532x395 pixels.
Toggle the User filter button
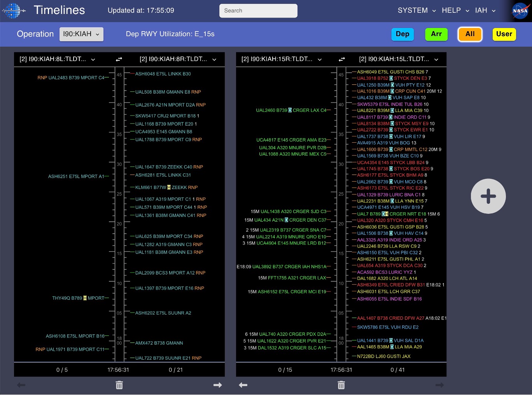pos(504,34)
